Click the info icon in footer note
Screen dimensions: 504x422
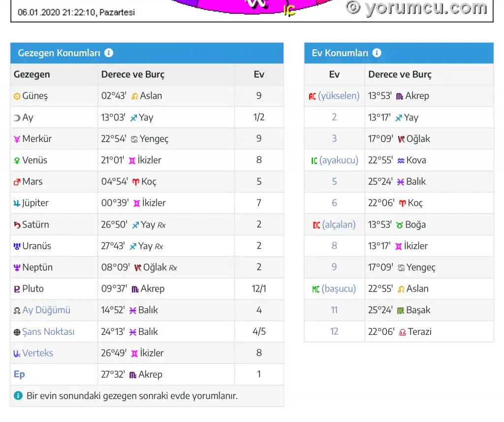coord(18,395)
